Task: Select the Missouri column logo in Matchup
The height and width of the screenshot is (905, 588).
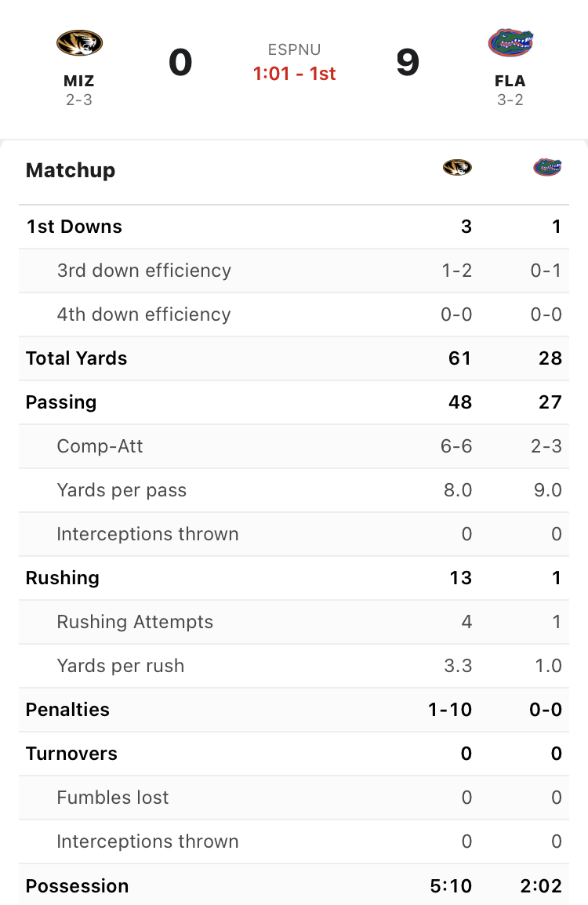Action: click(457, 167)
